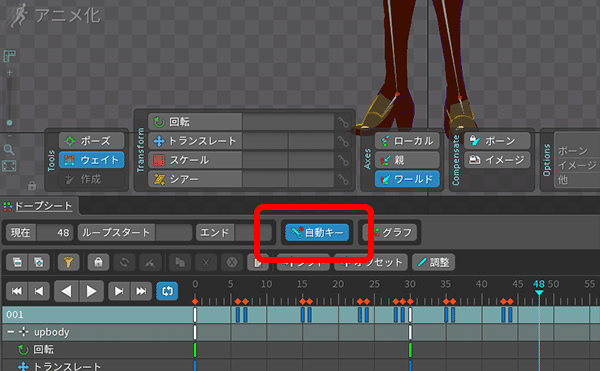Toggle the blue loop playback button
This screenshot has width=600, height=371.
click(x=167, y=291)
